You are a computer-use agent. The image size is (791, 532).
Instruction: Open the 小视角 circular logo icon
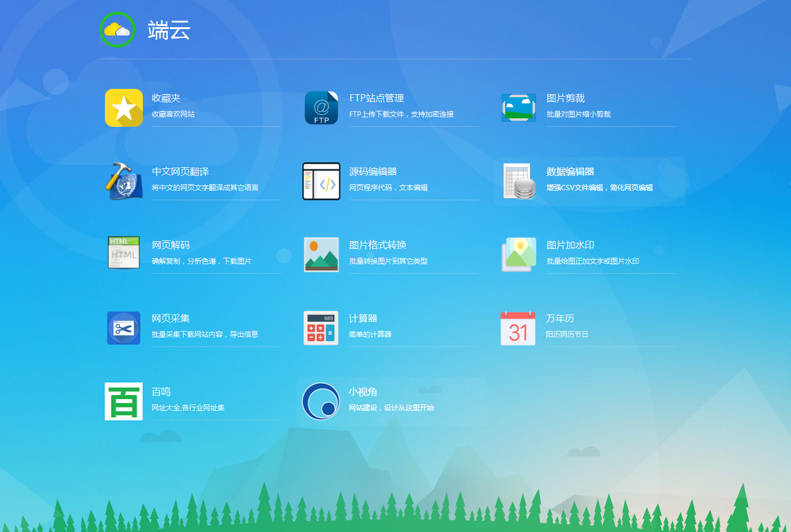click(x=321, y=402)
